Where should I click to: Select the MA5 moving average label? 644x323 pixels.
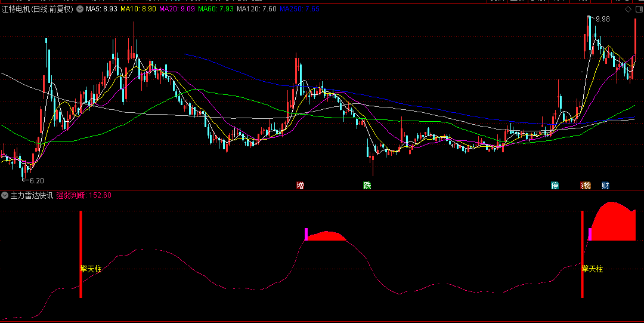click(101, 10)
